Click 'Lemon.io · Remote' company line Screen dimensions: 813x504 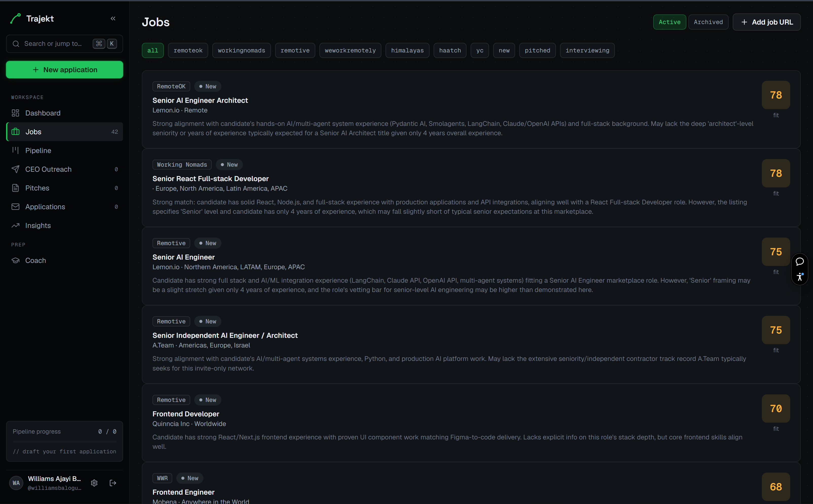180,110
